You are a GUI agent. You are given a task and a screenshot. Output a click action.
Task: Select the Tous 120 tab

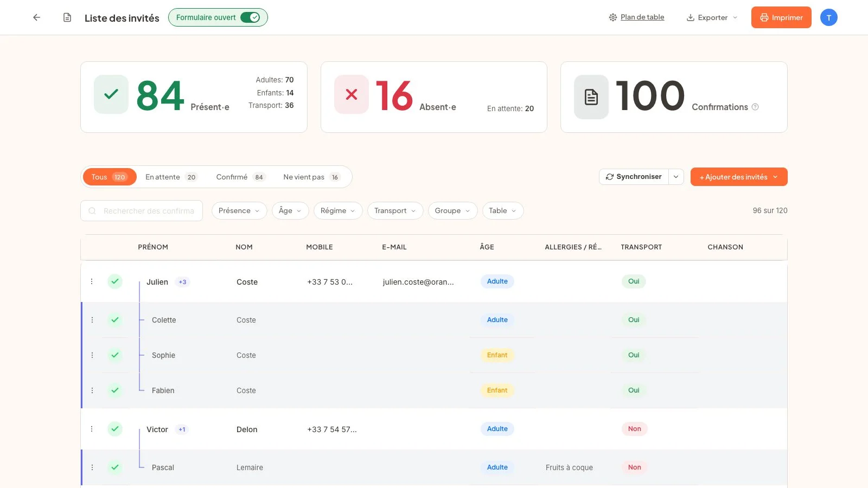(x=109, y=177)
